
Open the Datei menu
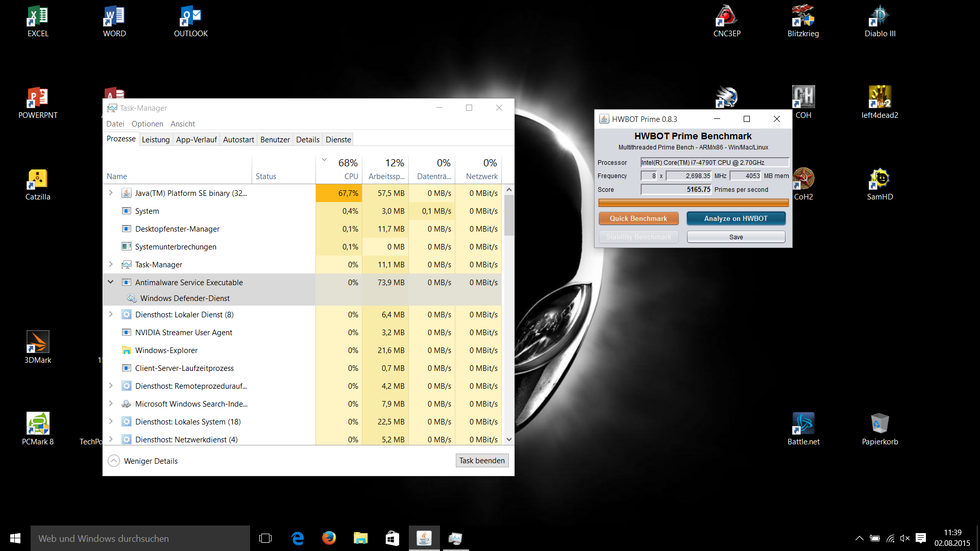tap(115, 124)
